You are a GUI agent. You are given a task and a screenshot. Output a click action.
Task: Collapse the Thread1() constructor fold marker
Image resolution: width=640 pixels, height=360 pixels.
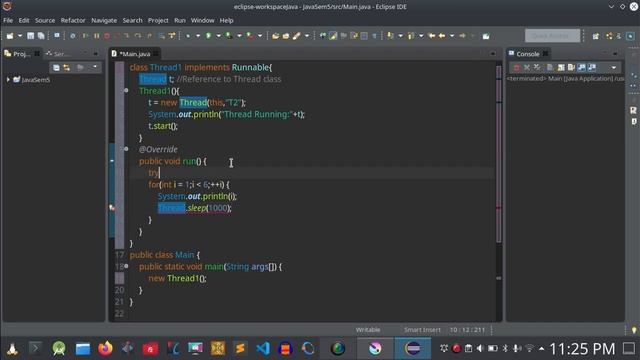pyautogui.click(x=126, y=90)
